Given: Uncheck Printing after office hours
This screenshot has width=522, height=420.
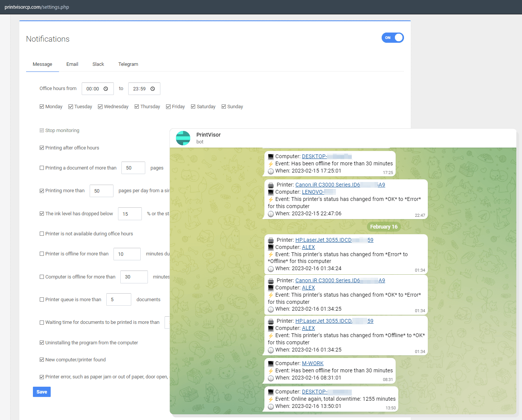Looking at the screenshot, I should [x=42, y=148].
